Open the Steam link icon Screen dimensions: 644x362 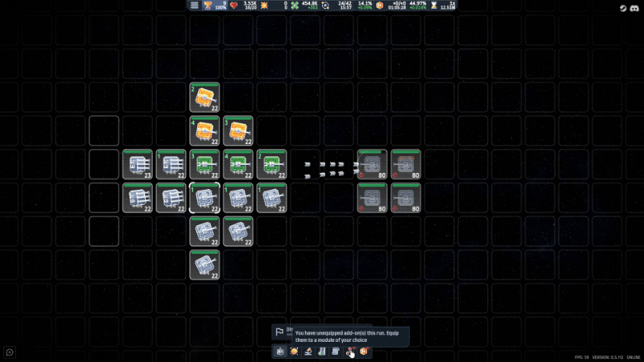(x=623, y=8)
